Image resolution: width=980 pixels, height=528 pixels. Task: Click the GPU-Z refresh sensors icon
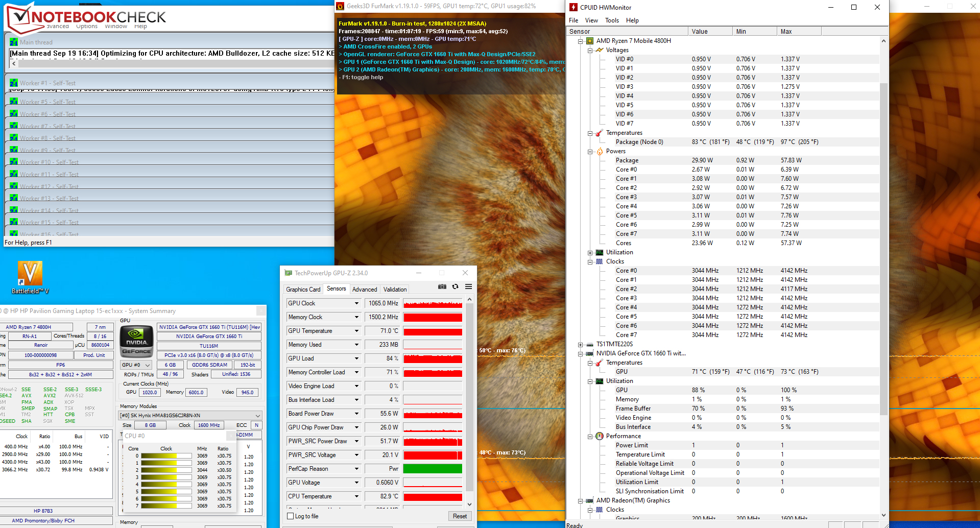click(x=455, y=287)
